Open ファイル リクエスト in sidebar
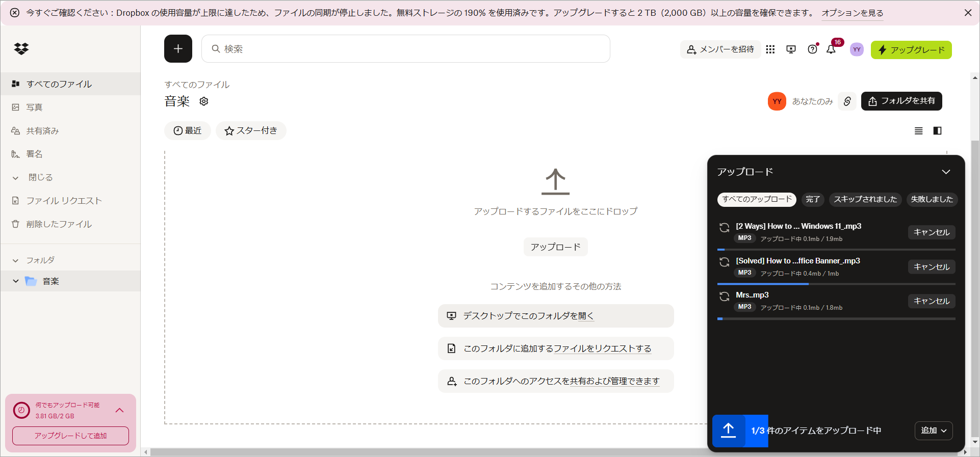The image size is (980, 457). point(70,201)
